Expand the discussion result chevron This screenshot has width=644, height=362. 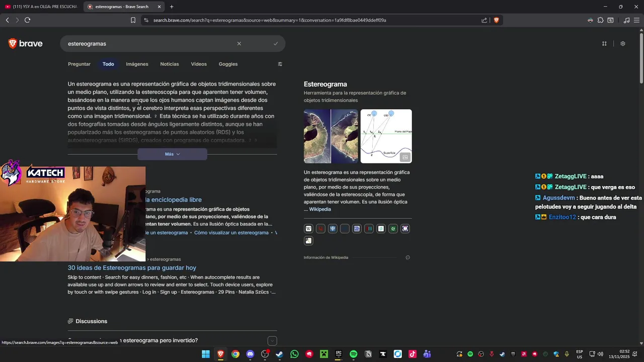point(272,341)
